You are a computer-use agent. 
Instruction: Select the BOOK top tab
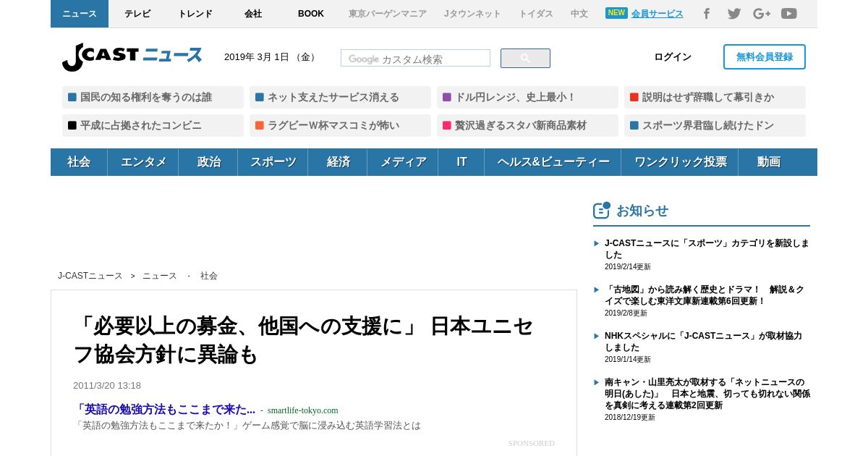311,14
